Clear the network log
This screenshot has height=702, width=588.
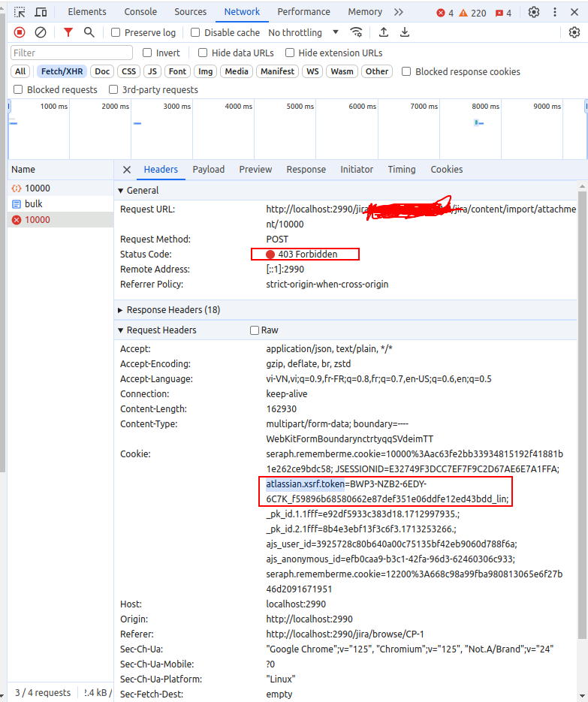pos(41,32)
